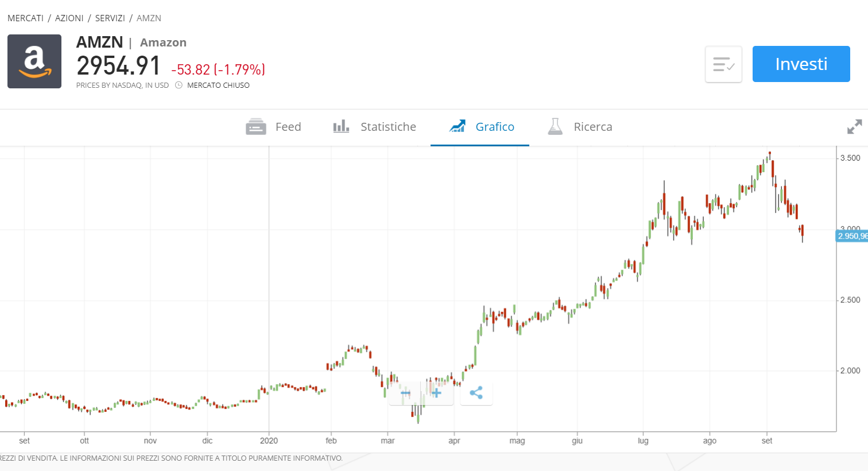Navigate to AZIONI via the breadcrumb
The image size is (868, 471).
click(69, 18)
